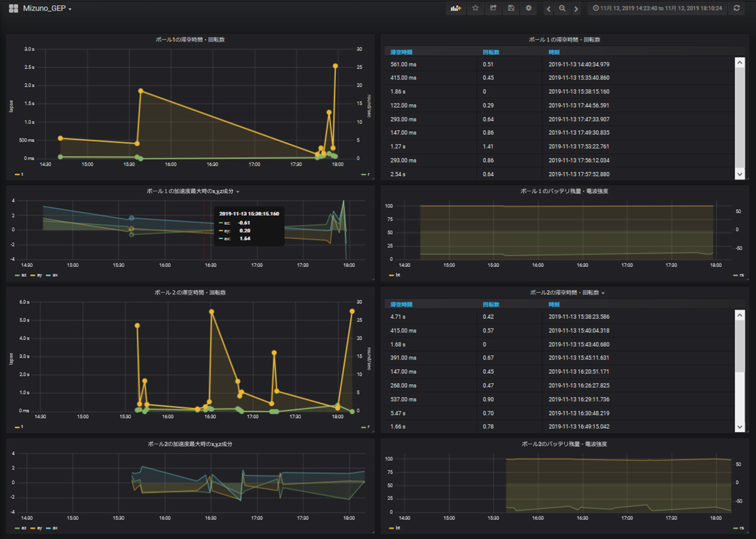Image resolution: width=756 pixels, height=539 pixels.
Task: Shift the time range back with left arrow
Action: tap(549, 9)
